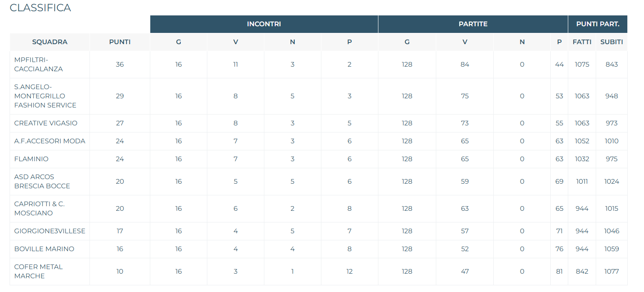Click 1075 fatti in MPFILTRI-CACCIALANZA row

click(x=582, y=65)
